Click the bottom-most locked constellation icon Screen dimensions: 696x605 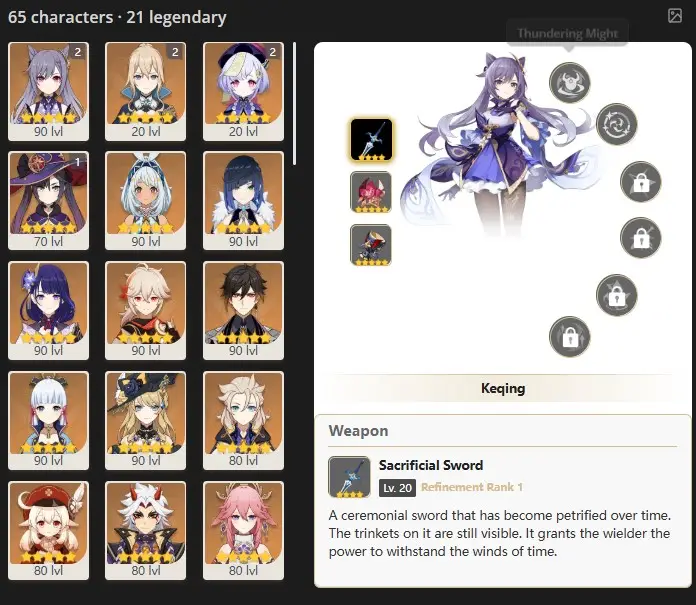(x=569, y=337)
